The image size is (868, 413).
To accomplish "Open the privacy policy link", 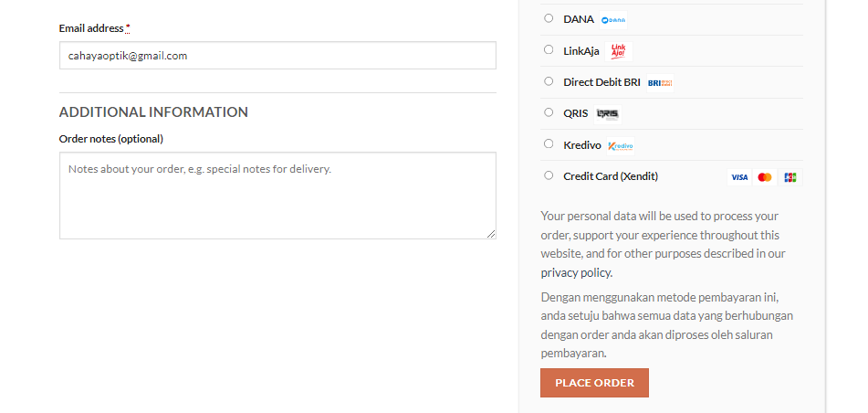I will pyautogui.click(x=576, y=273).
